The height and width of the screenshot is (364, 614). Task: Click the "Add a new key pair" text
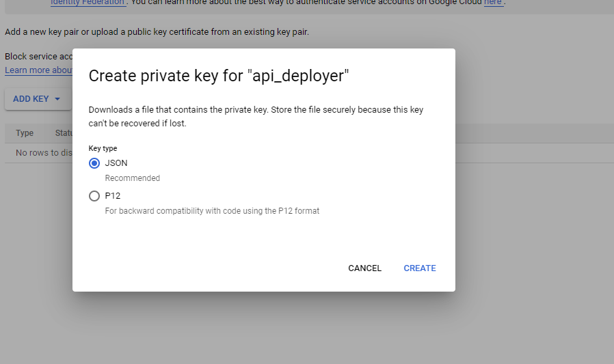point(157,31)
